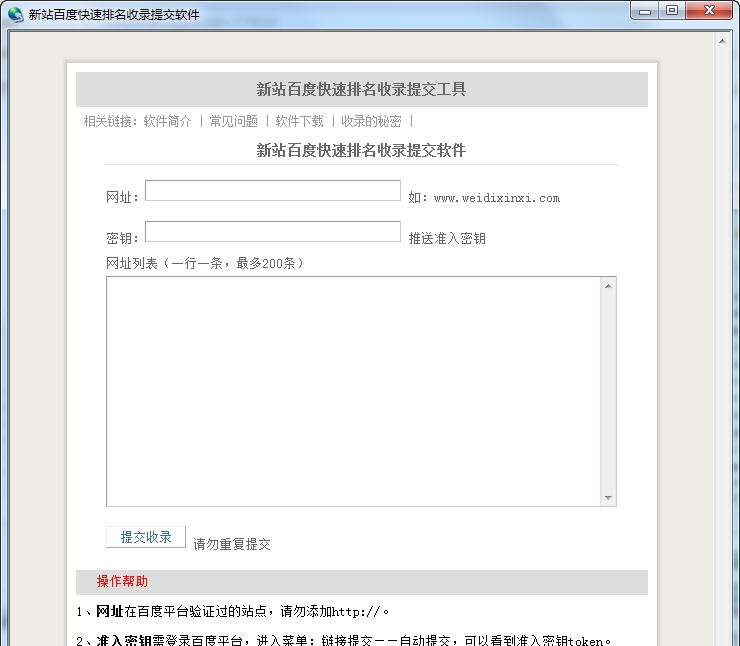Image resolution: width=740 pixels, height=646 pixels.
Task: Click the URL list scroll-down arrow
Action: coord(608,497)
